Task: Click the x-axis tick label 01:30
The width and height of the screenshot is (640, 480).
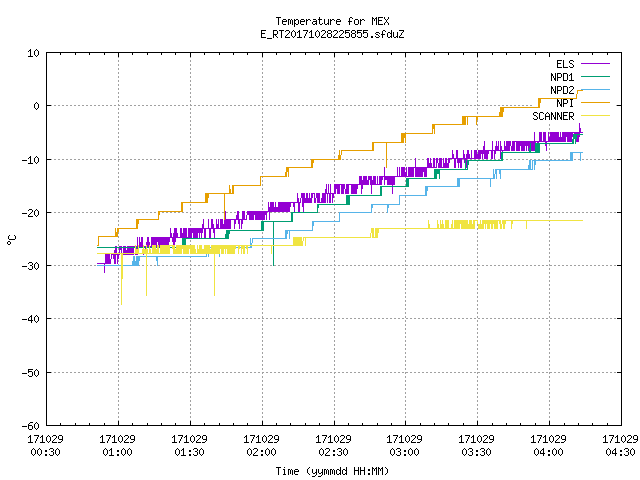Action: 189,452
